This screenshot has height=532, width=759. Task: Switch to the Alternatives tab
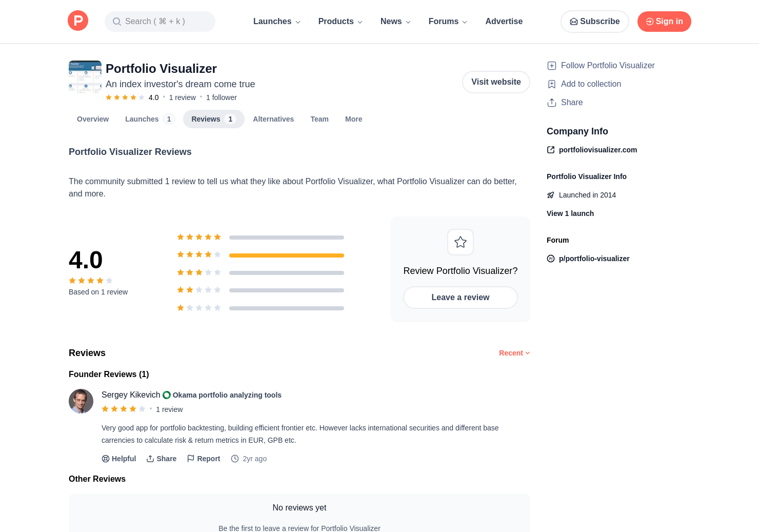(x=273, y=119)
